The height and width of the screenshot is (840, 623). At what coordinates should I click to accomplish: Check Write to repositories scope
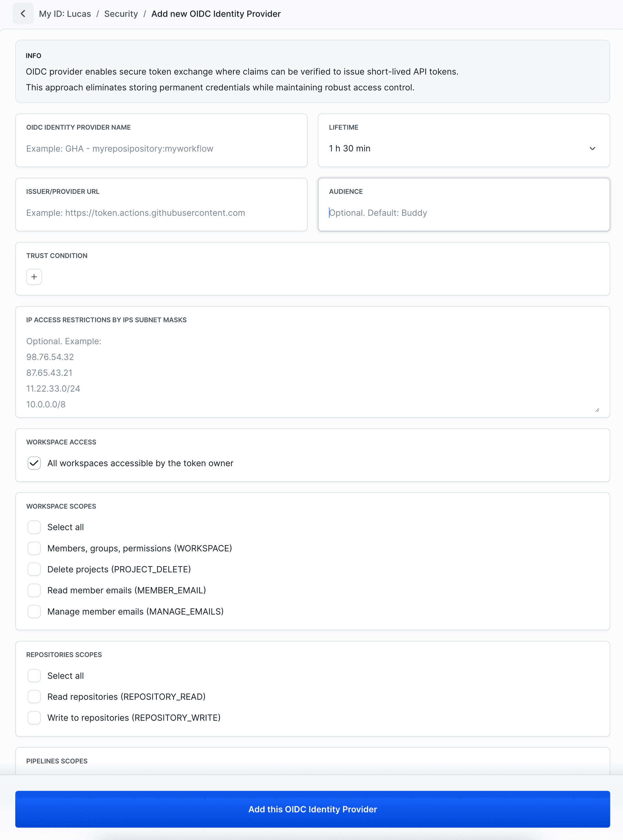click(34, 718)
